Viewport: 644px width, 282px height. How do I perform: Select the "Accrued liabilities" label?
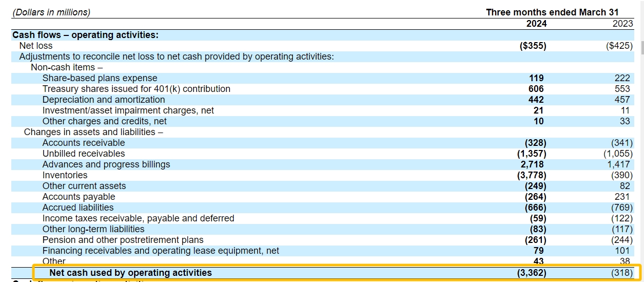(x=78, y=208)
